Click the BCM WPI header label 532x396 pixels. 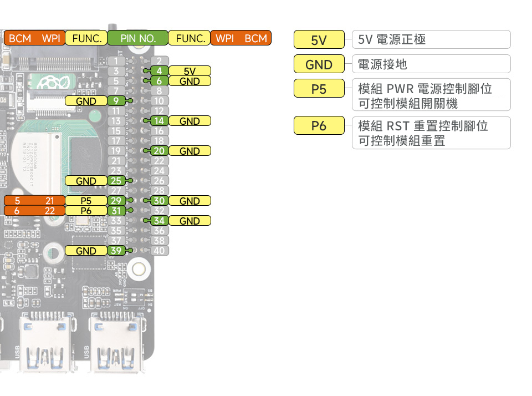point(34,38)
